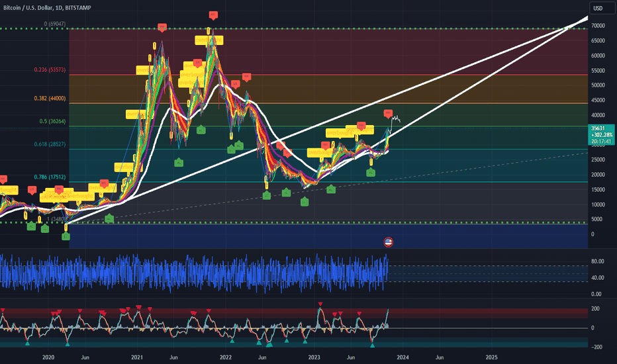
Task: Open the USD currency selector
Action: click(x=602, y=8)
